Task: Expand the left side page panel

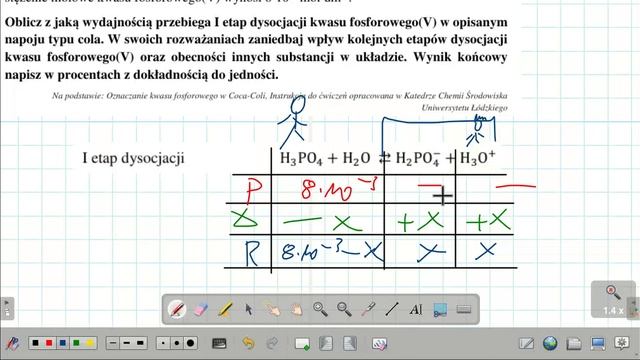Action: point(7,308)
